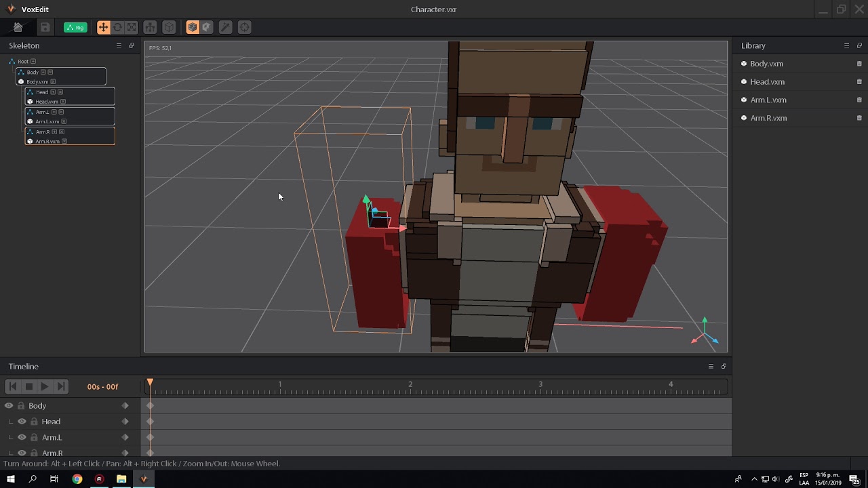Screen dimensions: 868x488
Task: Select the Scale transform tool
Action: [132, 27]
